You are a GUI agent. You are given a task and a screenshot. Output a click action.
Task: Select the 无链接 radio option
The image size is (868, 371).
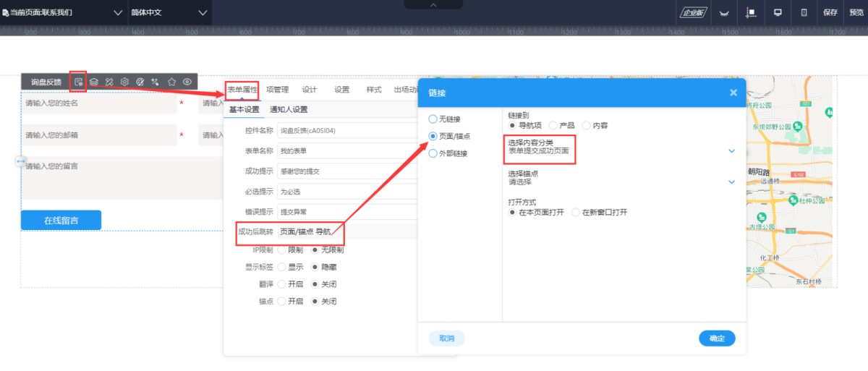click(x=433, y=119)
